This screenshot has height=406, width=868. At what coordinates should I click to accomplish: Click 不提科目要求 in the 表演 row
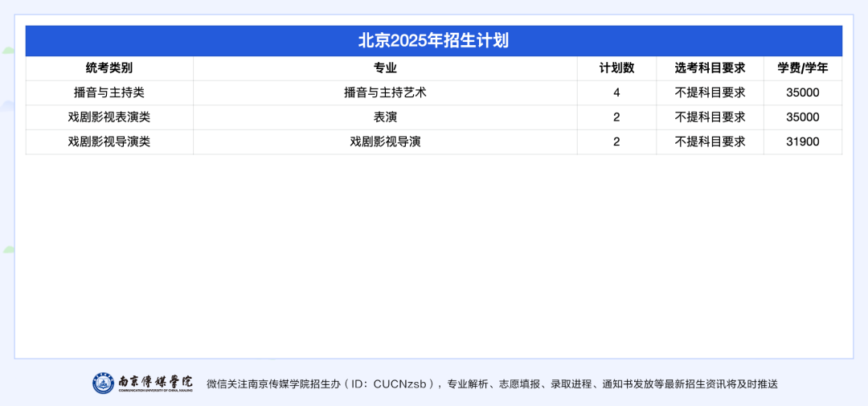pos(710,117)
